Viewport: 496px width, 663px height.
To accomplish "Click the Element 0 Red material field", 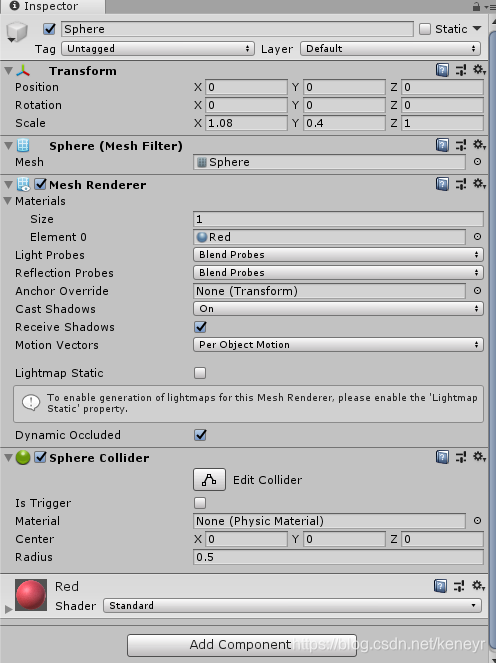I will click(329, 237).
